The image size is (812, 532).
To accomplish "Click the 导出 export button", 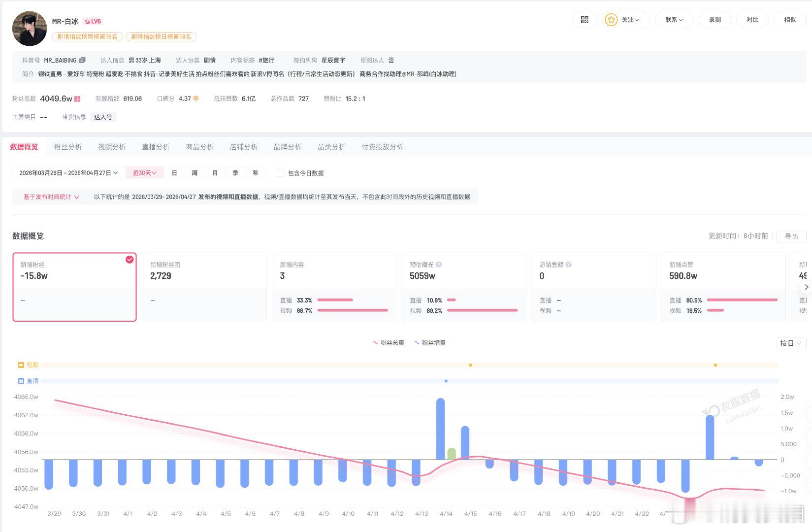I will click(x=792, y=236).
